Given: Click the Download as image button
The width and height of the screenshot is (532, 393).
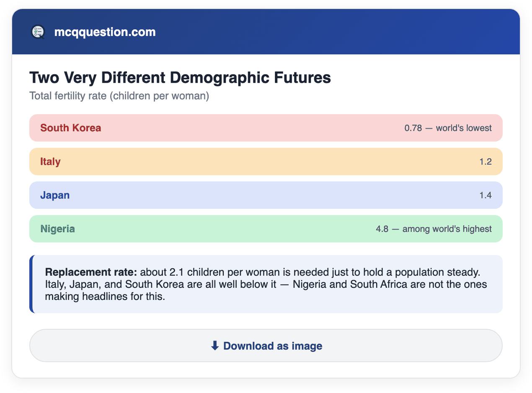Looking at the screenshot, I should coord(266,346).
